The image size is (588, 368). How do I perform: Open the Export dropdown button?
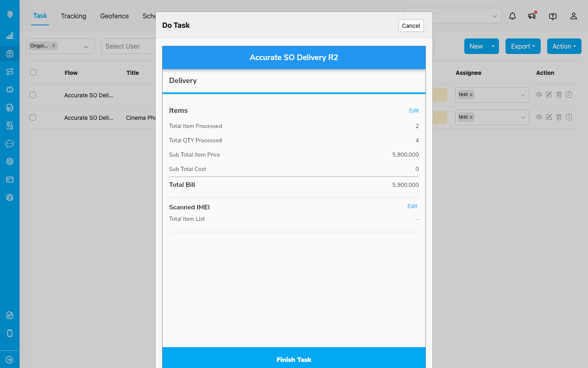pos(523,46)
